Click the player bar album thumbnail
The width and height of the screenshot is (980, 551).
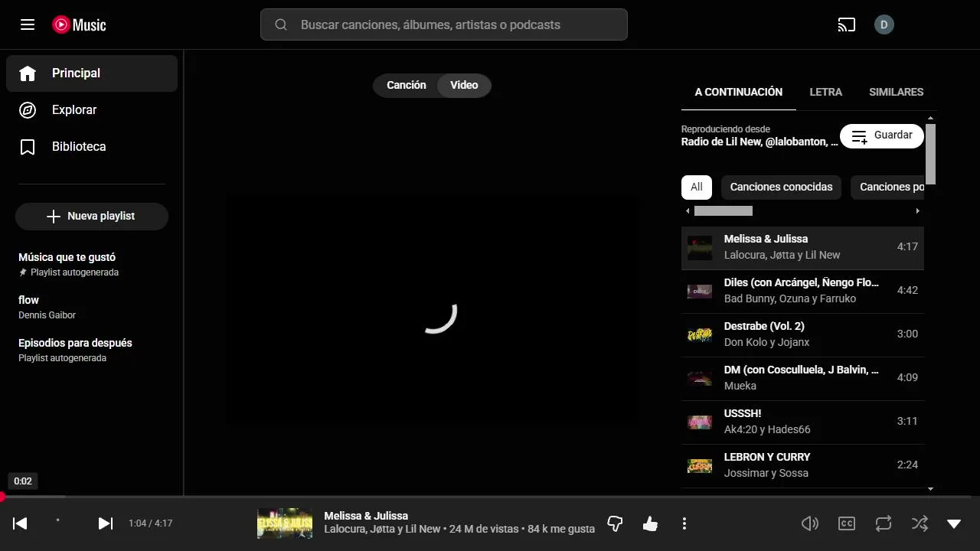click(x=285, y=523)
